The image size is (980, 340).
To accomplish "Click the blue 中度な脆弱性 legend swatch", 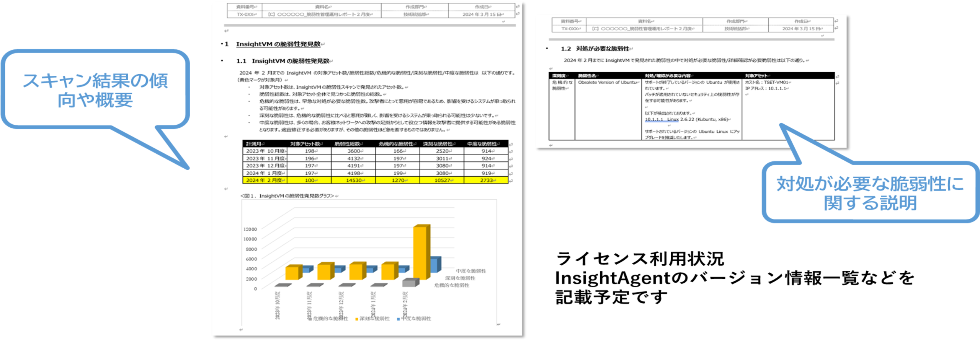I will 398,319.
